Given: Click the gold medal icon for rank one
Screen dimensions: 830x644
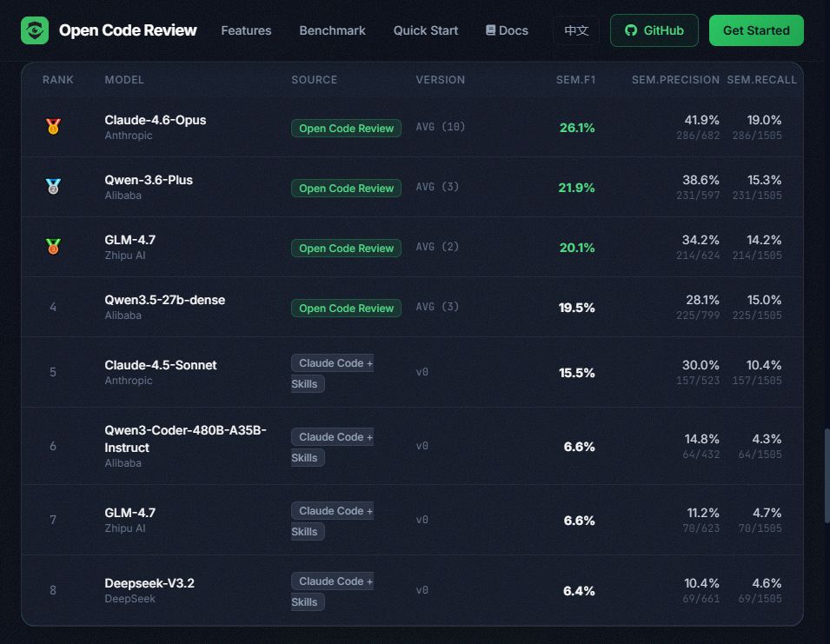Looking at the screenshot, I should tap(53, 127).
